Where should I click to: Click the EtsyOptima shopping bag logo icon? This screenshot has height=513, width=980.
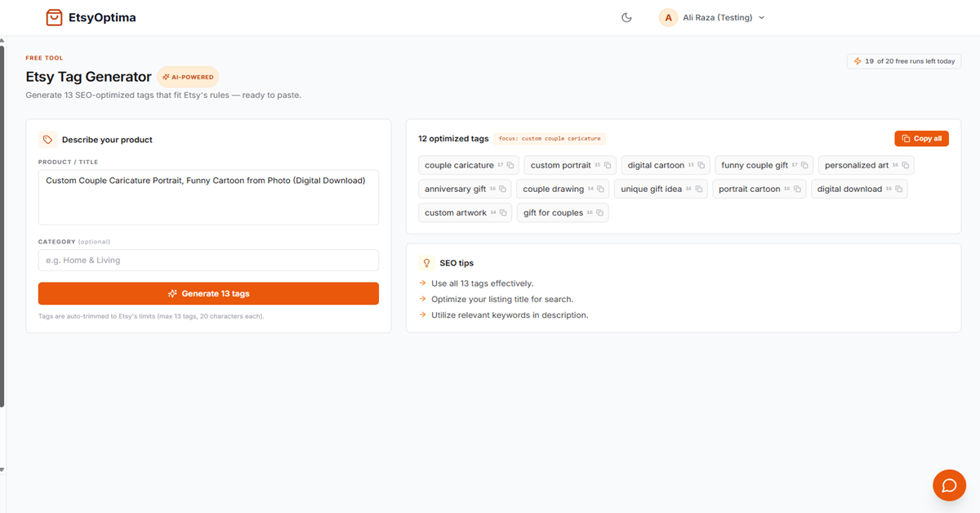click(54, 17)
